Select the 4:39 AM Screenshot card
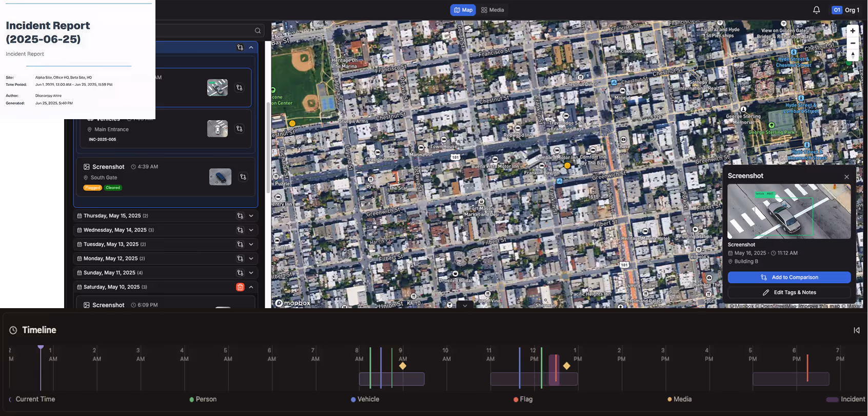 [166, 177]
